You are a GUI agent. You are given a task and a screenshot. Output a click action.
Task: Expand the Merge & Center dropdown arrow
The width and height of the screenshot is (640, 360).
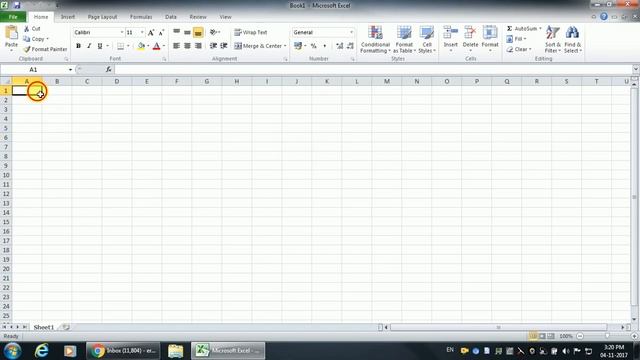285,46
